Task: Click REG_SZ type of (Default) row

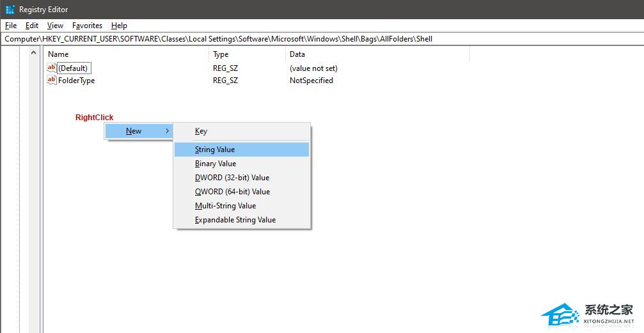Action: click(x=225, y=68)
